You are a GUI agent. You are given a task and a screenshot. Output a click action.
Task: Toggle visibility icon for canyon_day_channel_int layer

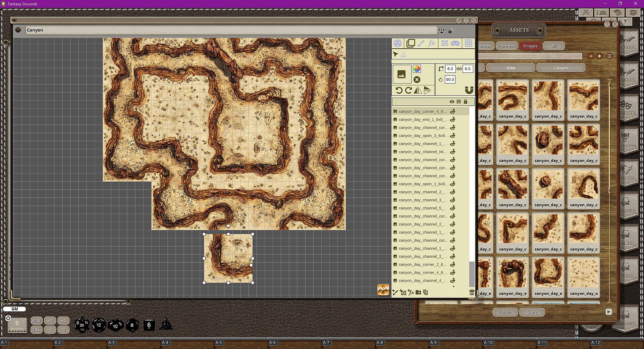tap(452, 152)
